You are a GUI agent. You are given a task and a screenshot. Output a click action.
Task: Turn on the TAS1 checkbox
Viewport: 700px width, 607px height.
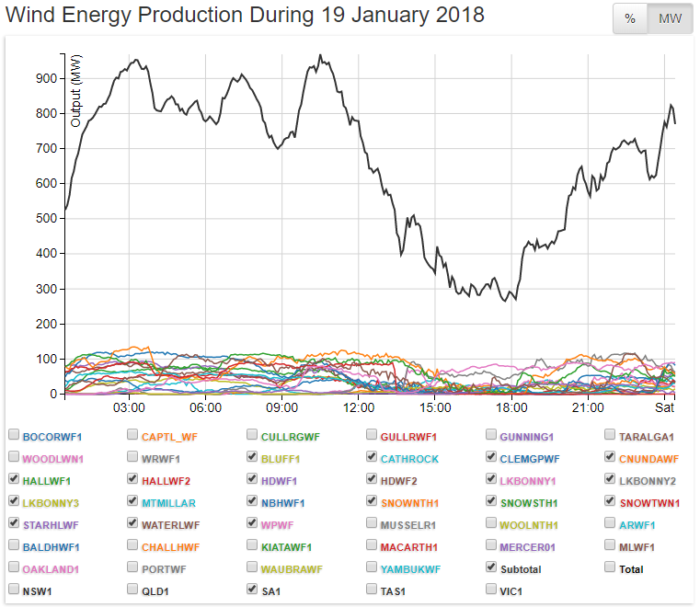pos(373,590)
